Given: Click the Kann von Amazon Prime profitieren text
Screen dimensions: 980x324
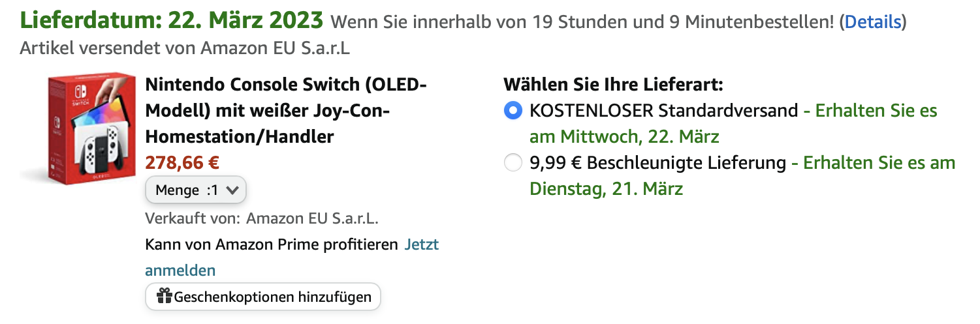Looking at the screenshot, I should coord(272,245).
